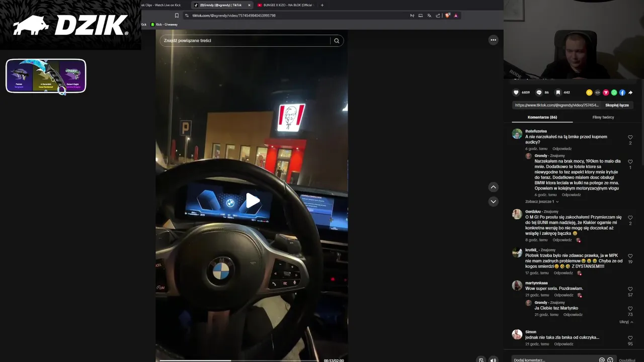This screenshot has width=644, height=362.
Task: Like martynnkaaa's comment
Action: coord(630,289)
